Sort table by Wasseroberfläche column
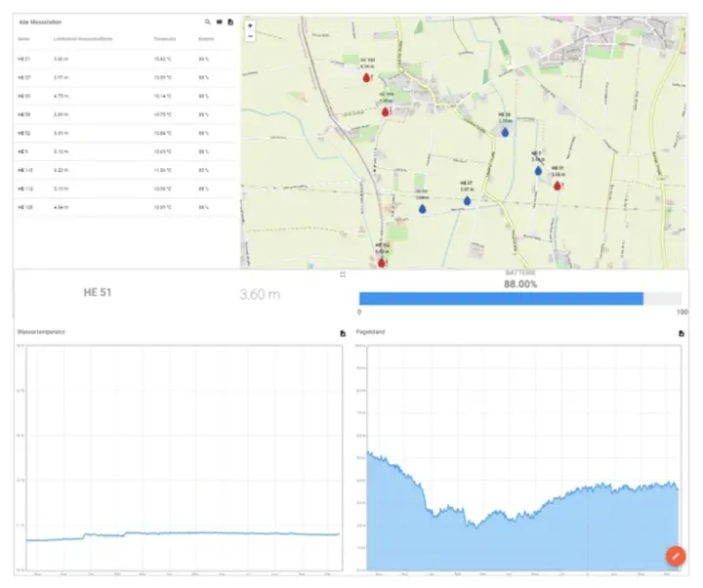The height and width of the screenshot is (588, 703). point(83,39)
